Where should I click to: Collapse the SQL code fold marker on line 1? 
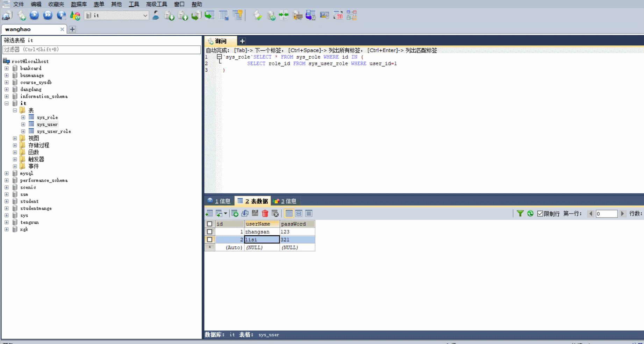point(219,57)
